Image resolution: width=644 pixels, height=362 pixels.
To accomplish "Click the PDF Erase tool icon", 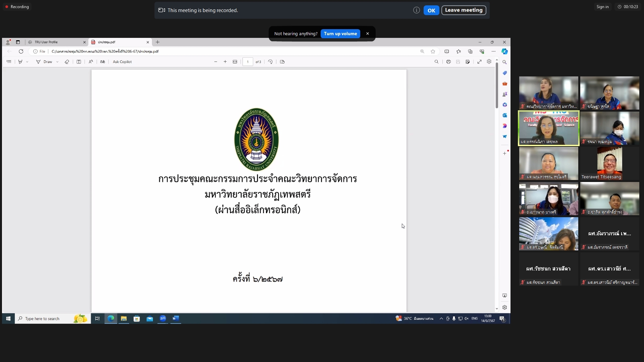I will [67, 62].
